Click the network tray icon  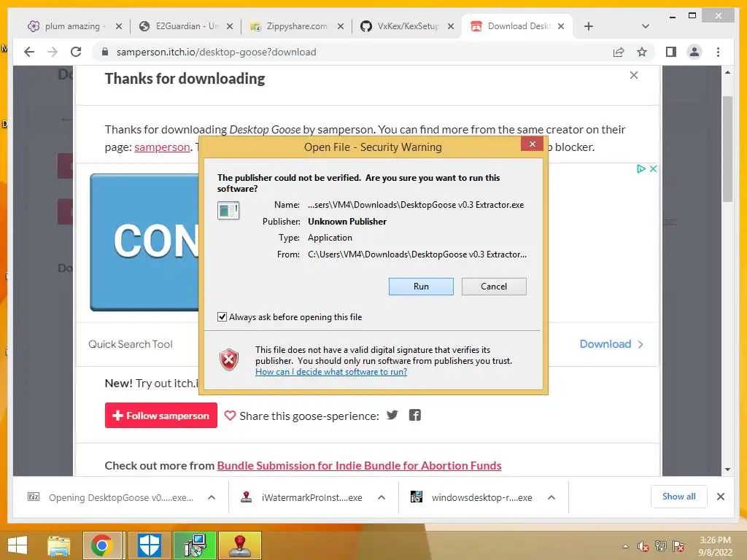pyautogui.click(x=661, y=546)
